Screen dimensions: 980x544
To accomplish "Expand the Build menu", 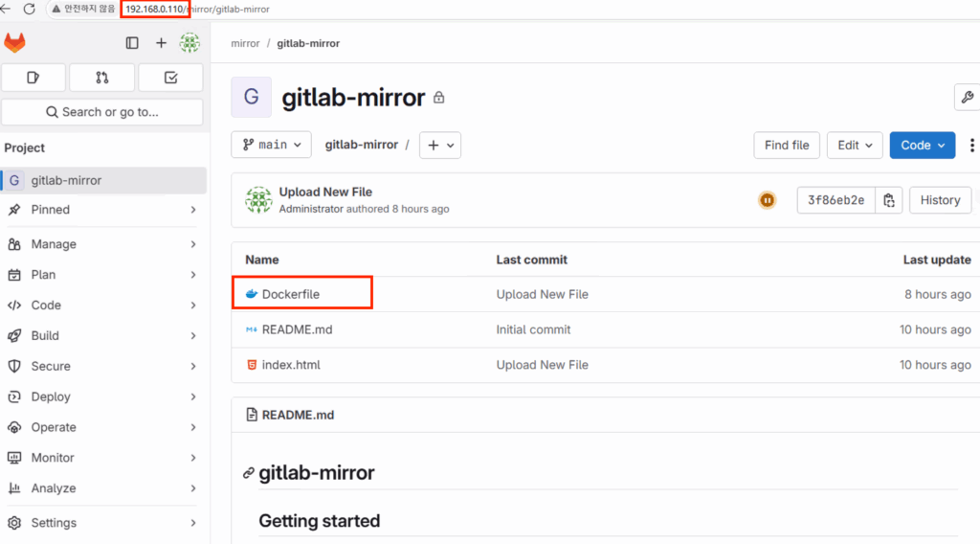I will tap(103, 336).
